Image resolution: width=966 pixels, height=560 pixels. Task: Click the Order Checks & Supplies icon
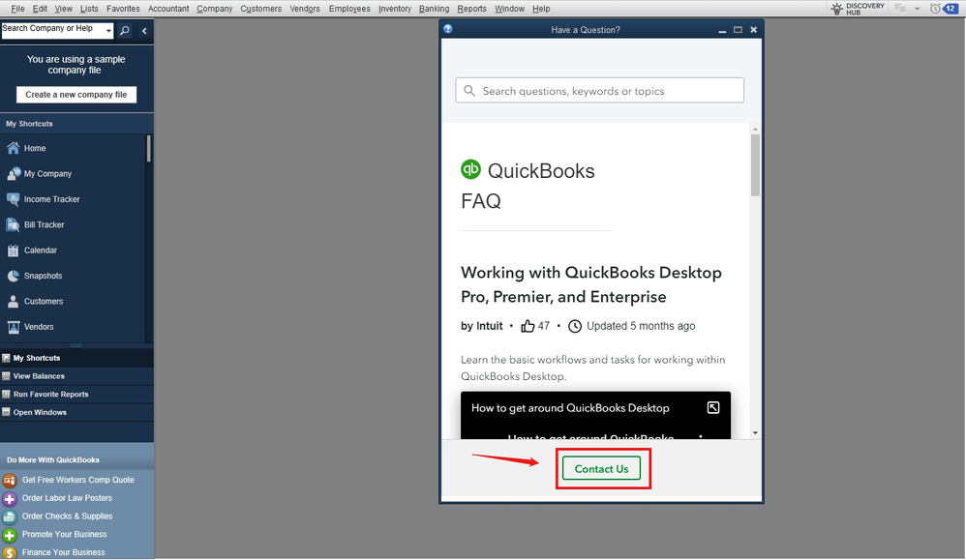coord(10,516)
